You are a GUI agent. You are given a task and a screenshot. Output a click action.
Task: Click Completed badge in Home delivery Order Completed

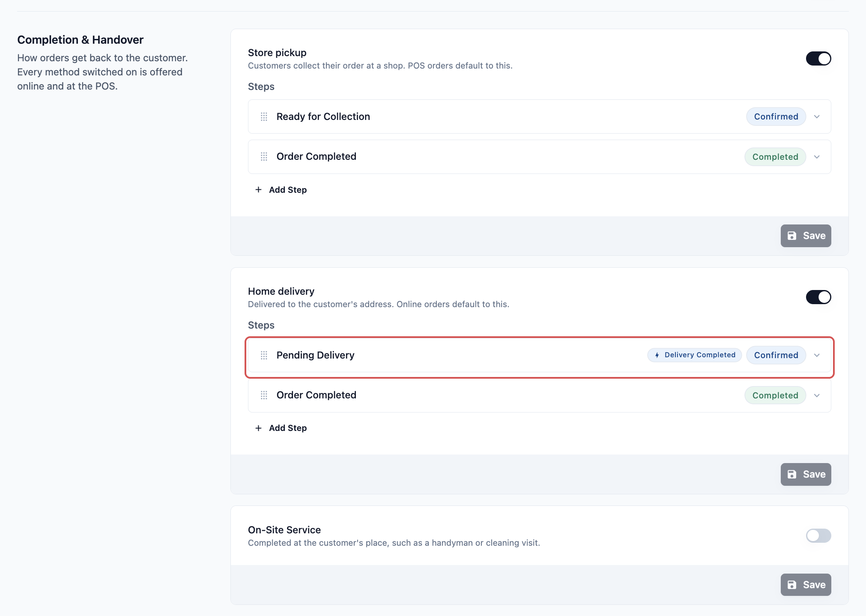point(775,395)
